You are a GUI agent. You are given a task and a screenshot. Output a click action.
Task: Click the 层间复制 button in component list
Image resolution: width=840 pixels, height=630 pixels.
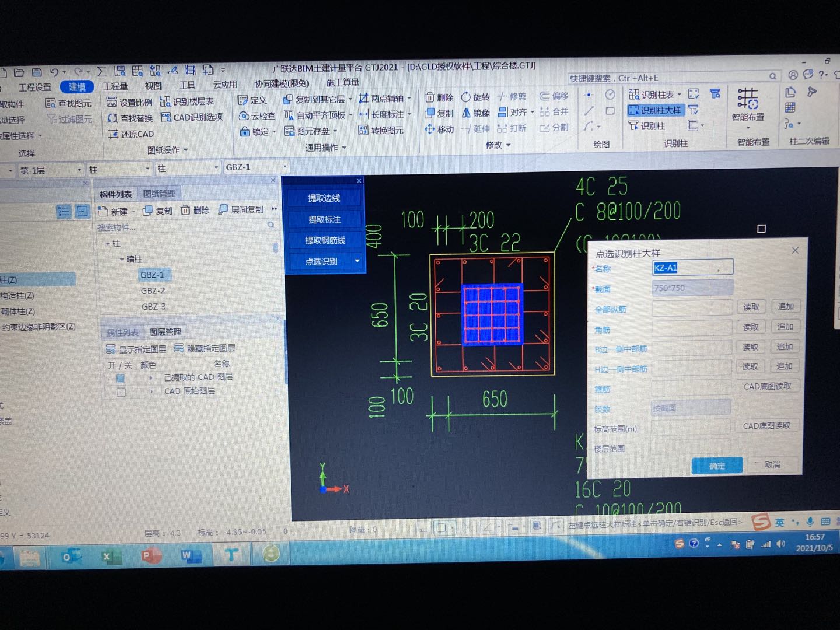tap(240, 210)
